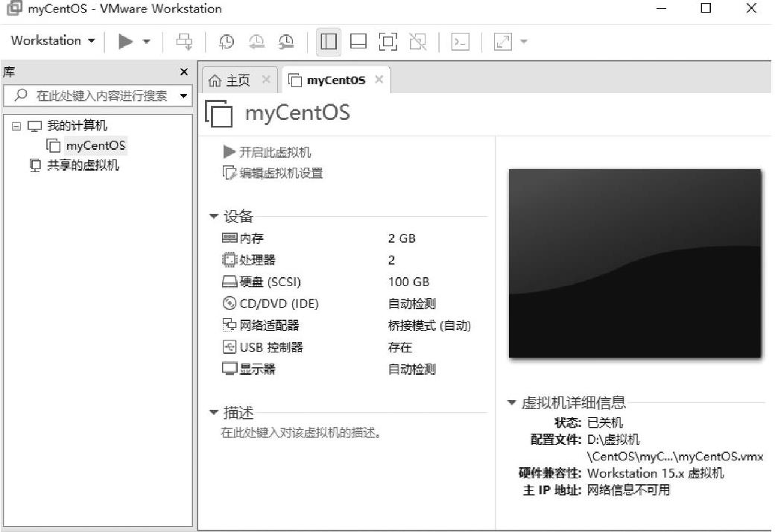Viewport: 775px width, 532px height.
Task: Click the 2 GB memory value
Action: pos(402,238)
